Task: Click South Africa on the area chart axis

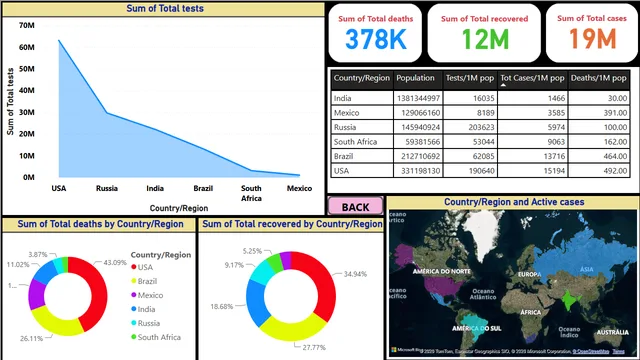Action: point(251,193)
